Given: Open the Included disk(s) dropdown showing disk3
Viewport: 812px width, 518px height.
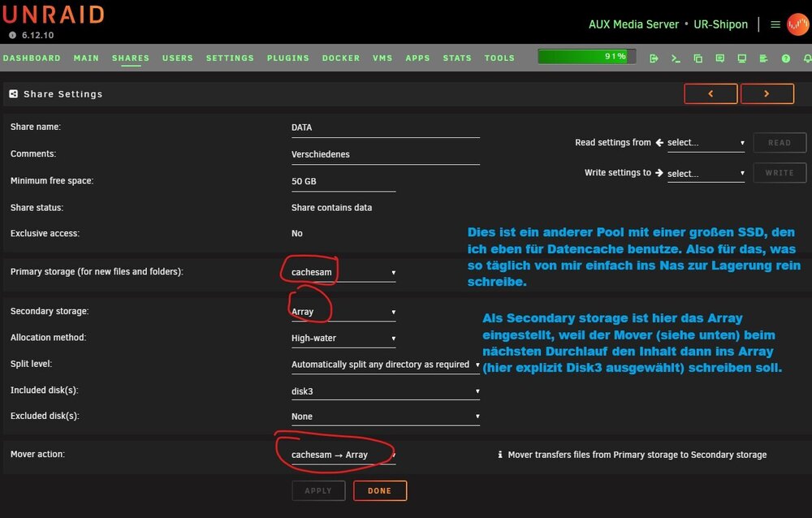Looking at the screenshot, I should pyautogui.click(x=385, y=391).
